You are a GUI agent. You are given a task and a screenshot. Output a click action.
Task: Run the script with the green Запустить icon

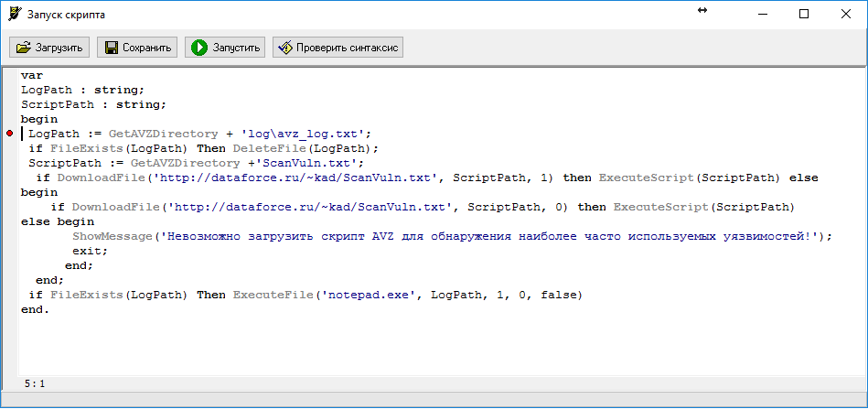click(x=198, y=48)
